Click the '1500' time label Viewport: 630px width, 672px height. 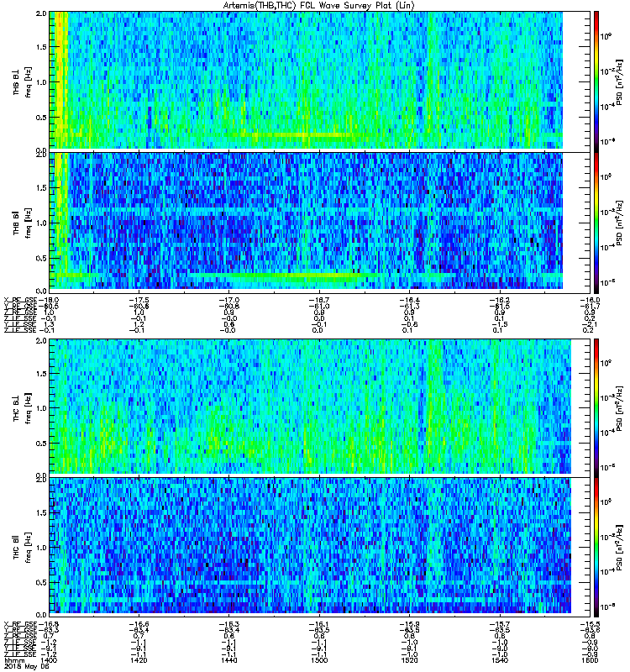point(319,660)
